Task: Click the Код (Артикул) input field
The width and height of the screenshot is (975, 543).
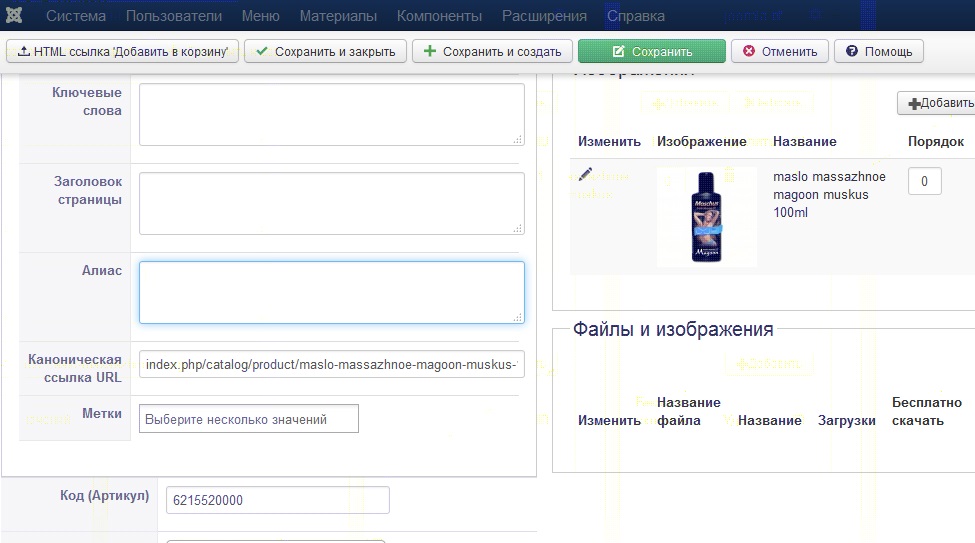Action: [273, 500]
